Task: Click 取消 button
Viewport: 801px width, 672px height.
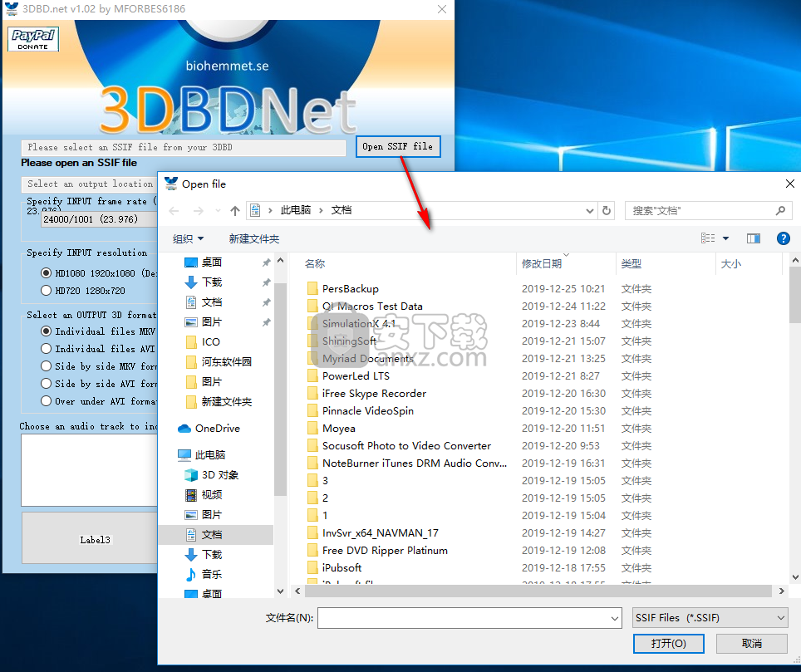Action: 751,644
